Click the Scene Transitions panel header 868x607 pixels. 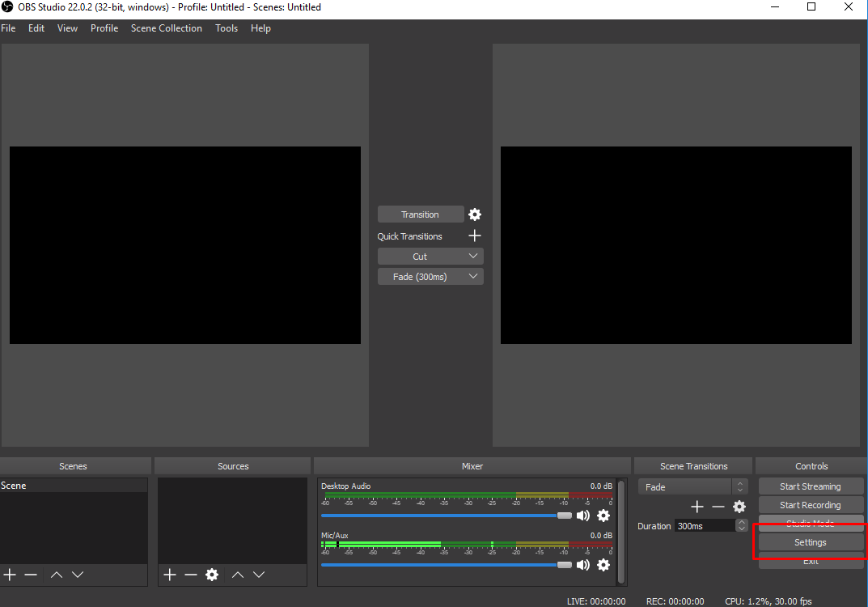pos(693,466)
